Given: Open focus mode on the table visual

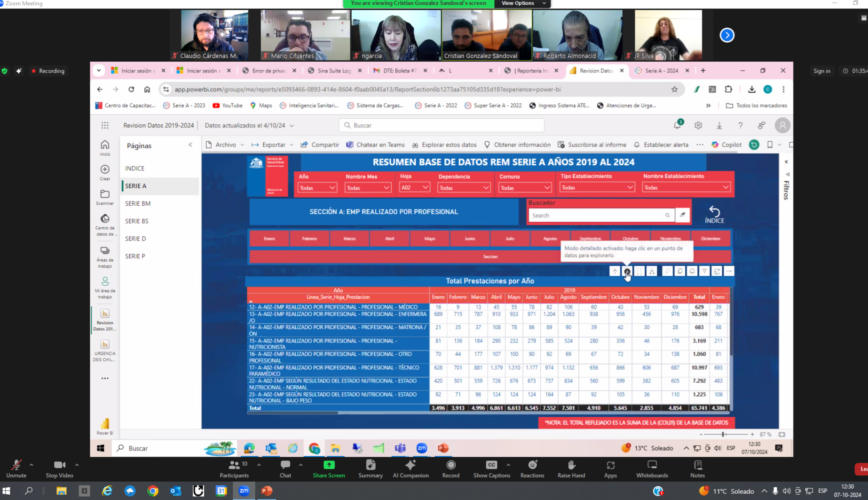Looking at the screenshot, I should click(717, 271).
